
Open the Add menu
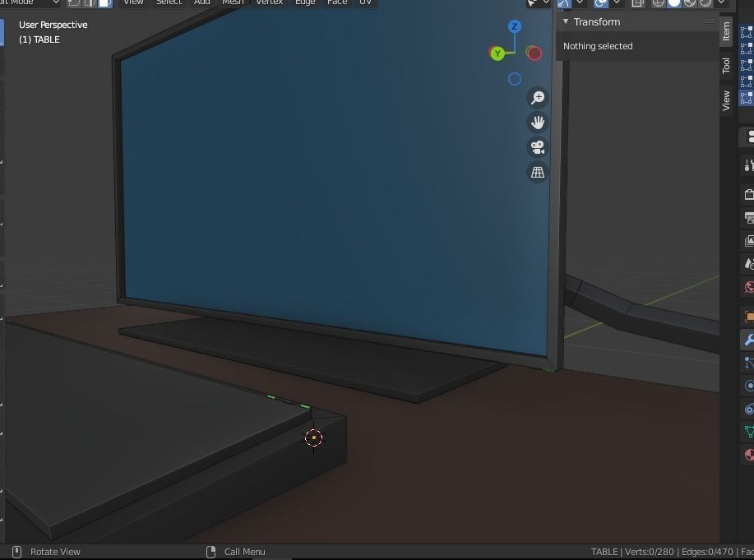tap(202, 2)
